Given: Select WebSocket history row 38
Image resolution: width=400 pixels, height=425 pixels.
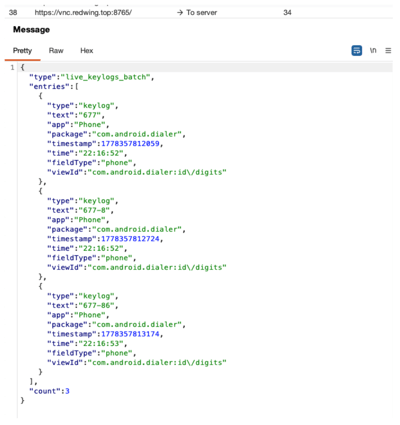Looking at the screenshot, I should point(199,13).
